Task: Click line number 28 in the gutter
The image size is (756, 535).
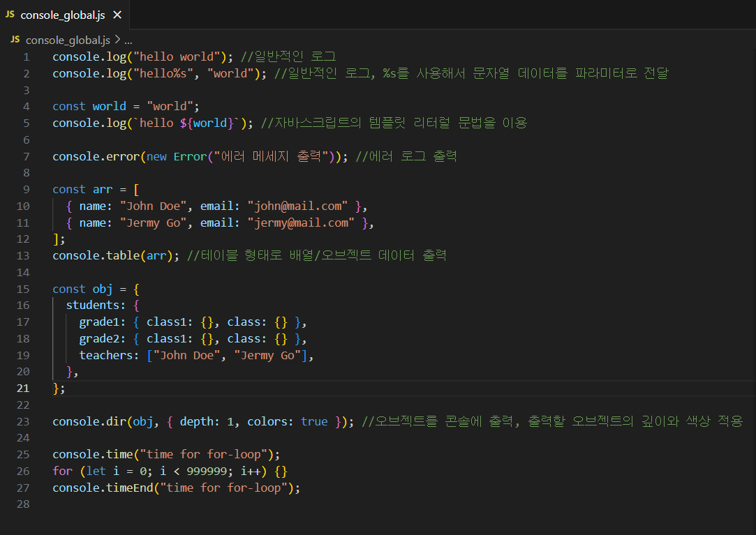Action: [x=23, y=504]
